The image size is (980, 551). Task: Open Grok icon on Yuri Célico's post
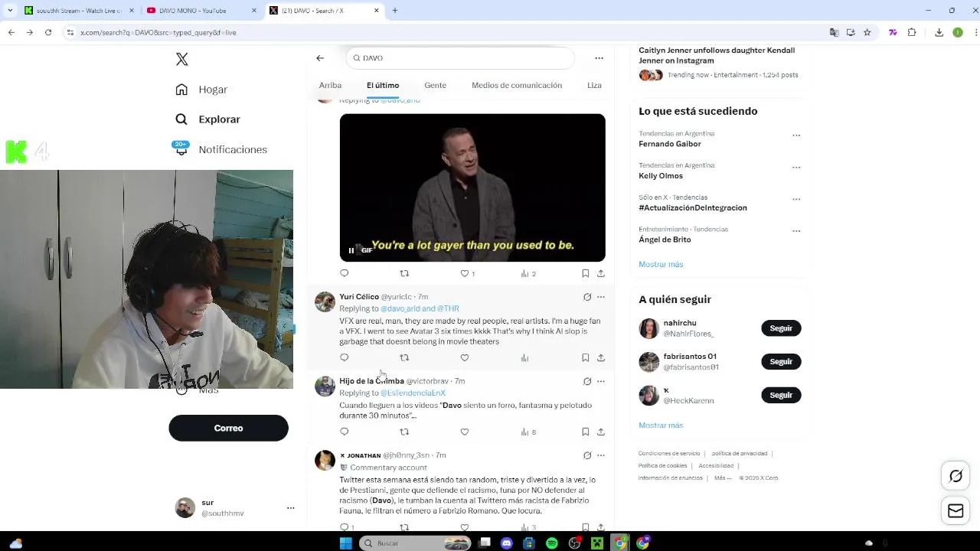coord(587,297)
